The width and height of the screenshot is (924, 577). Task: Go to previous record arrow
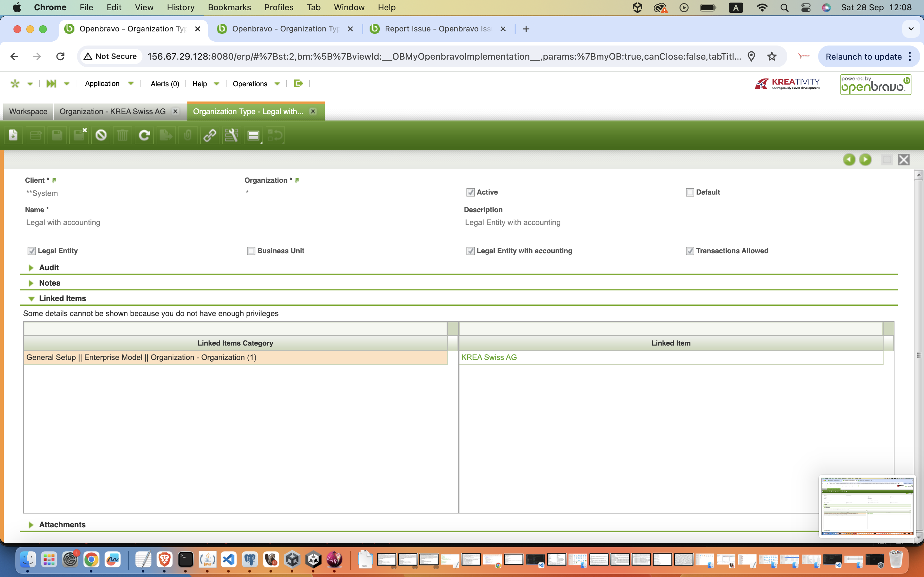tap(849, 160)
